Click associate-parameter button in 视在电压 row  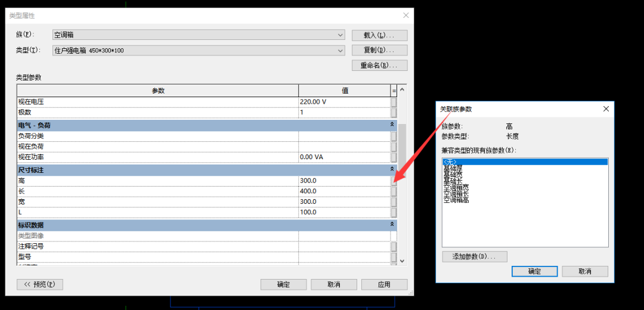394,102
